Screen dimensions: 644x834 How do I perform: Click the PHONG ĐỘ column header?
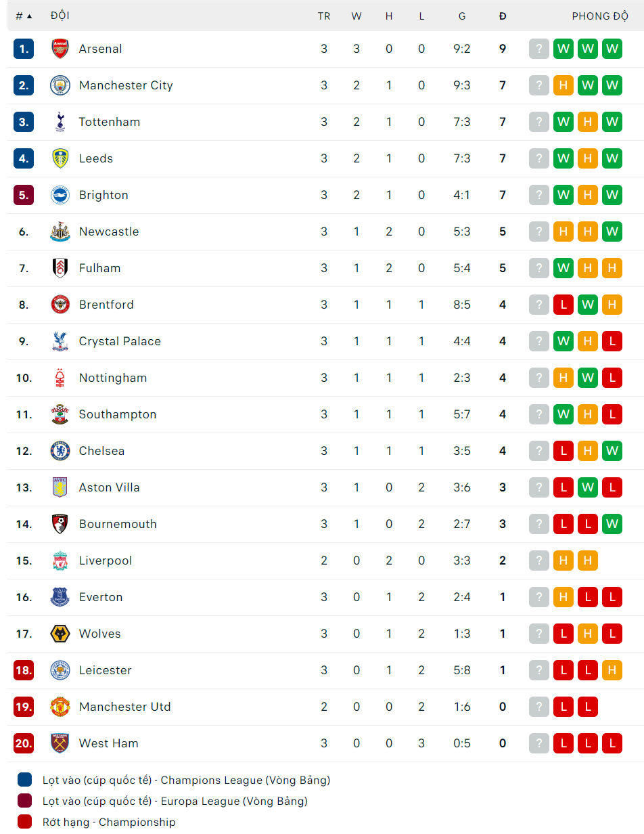pyautogui.click(x=600, y=16)
